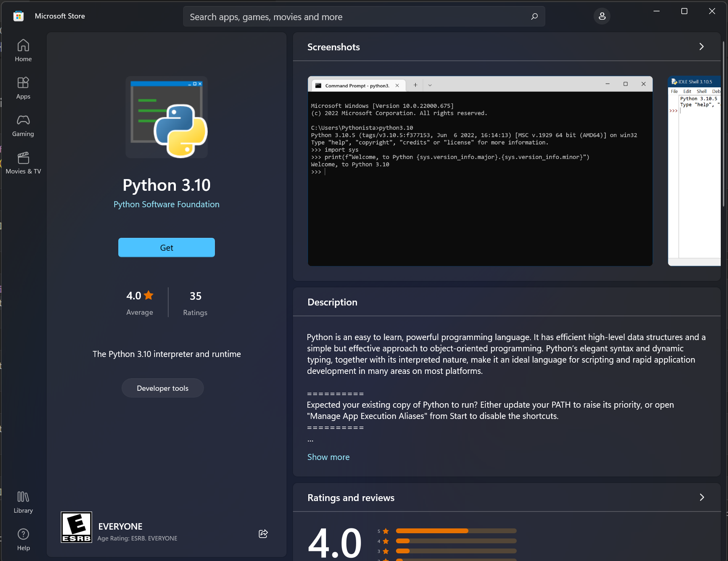Open the Gaming section
This screenshot has height=561, width=728.
[x=23, y=125]
